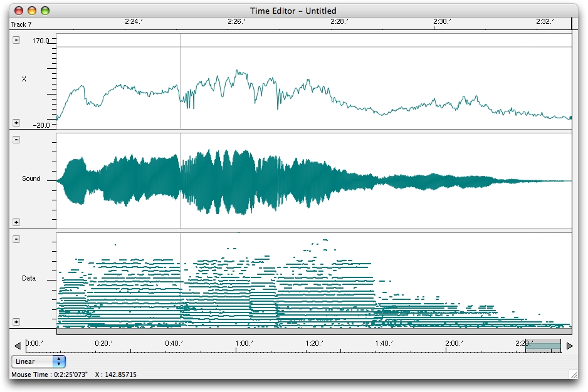Click the highlighted visible-range block near 2:20
Image resolution: width=588 pixels, height=392 pixels.
pos(542,346)
